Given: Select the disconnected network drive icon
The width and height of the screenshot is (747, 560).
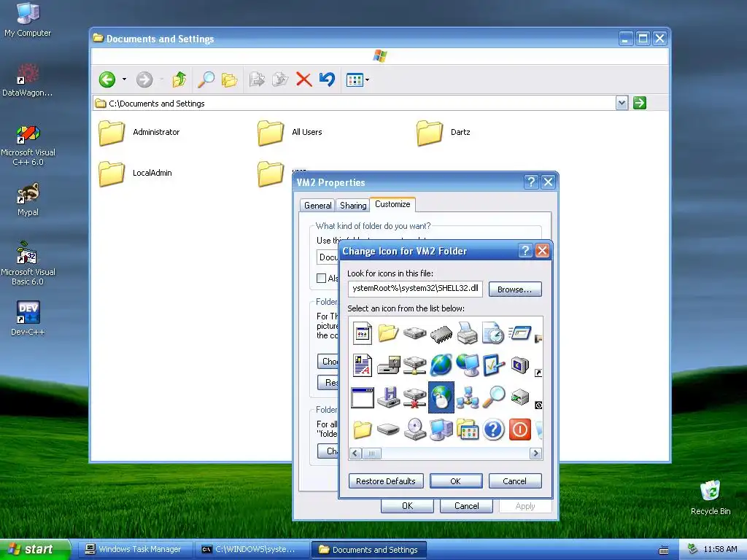Looking at the screenshot, I should tap(415, 397).
